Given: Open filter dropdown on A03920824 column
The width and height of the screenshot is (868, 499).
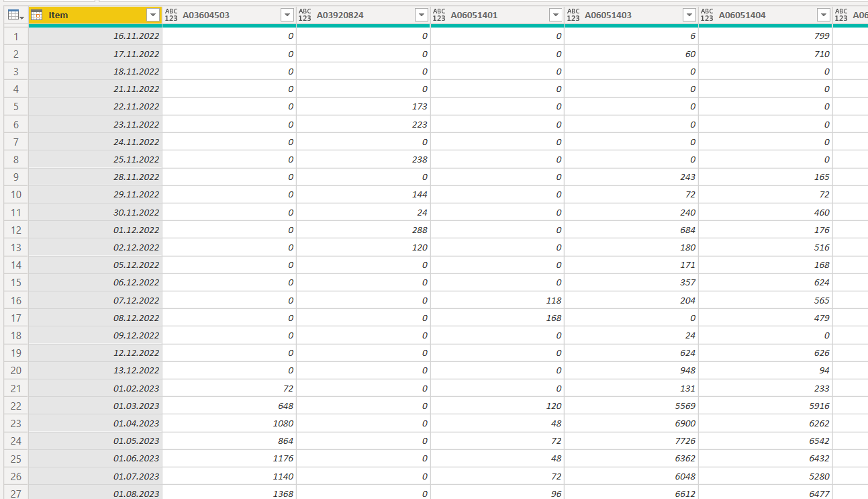Looking at the screenshot, I should [422, 15].
